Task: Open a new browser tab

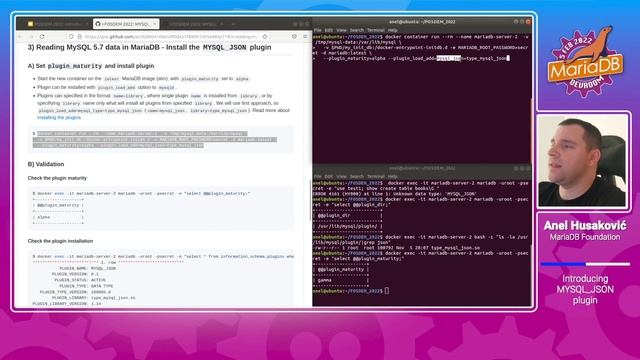Action: coord(233,24)
